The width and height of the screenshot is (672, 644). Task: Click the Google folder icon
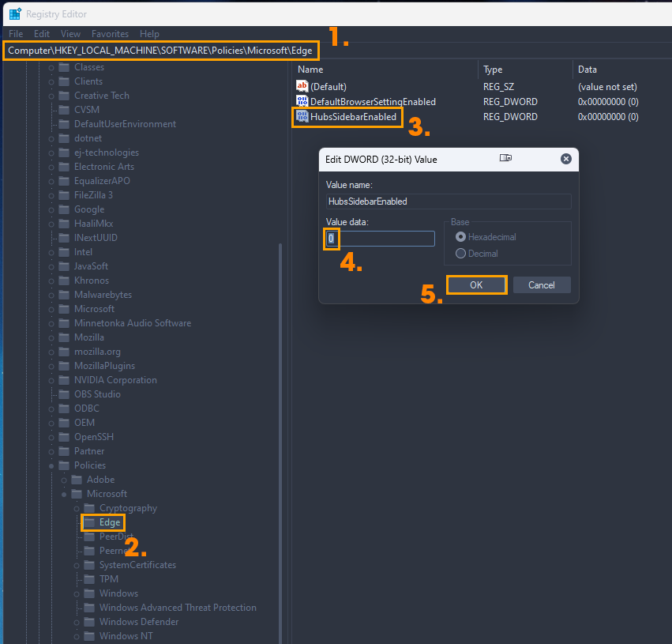coord(64,209)
